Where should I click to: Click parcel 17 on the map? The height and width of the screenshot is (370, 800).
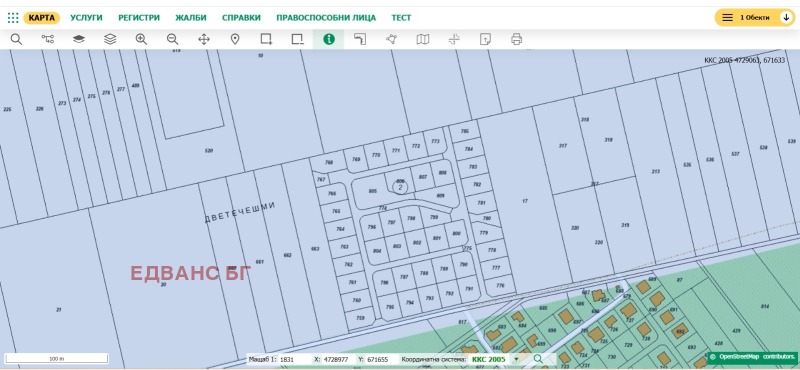coord(525,201)
